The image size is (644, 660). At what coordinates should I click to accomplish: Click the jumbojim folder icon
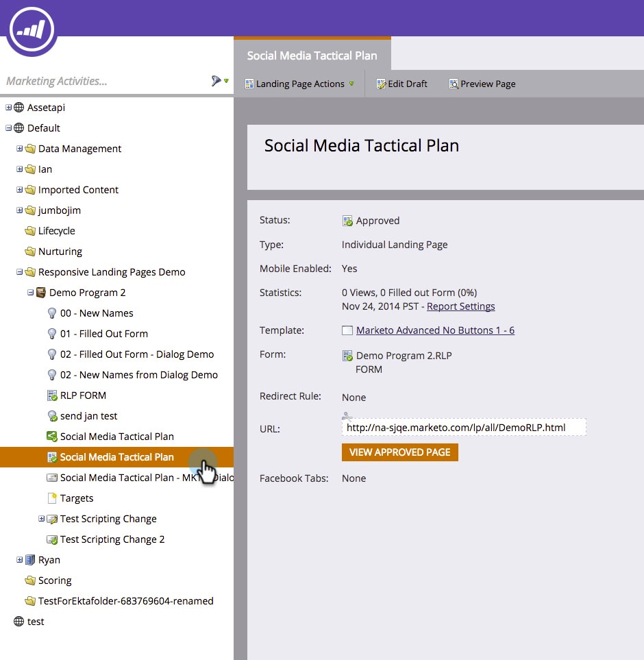pos(30,210)
